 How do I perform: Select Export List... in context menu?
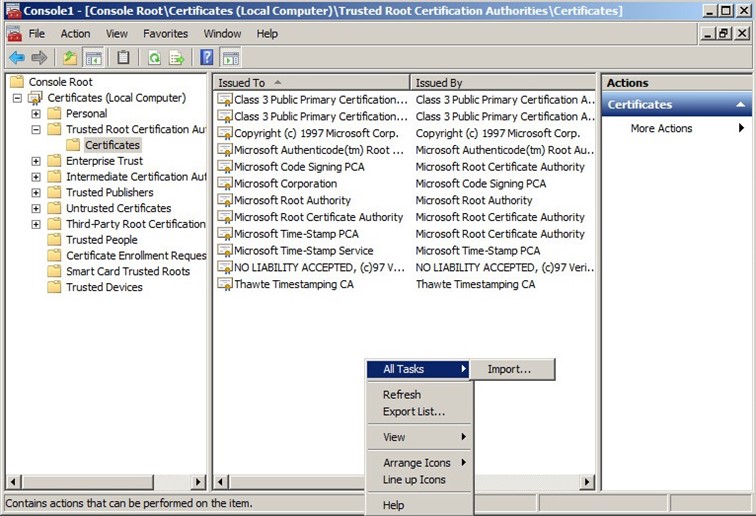coord(419,411)
